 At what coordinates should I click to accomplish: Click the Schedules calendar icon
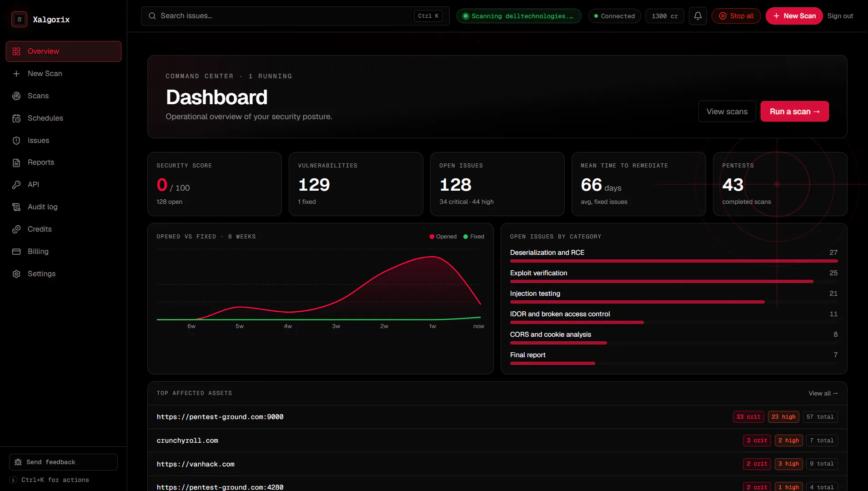point(16,118)
